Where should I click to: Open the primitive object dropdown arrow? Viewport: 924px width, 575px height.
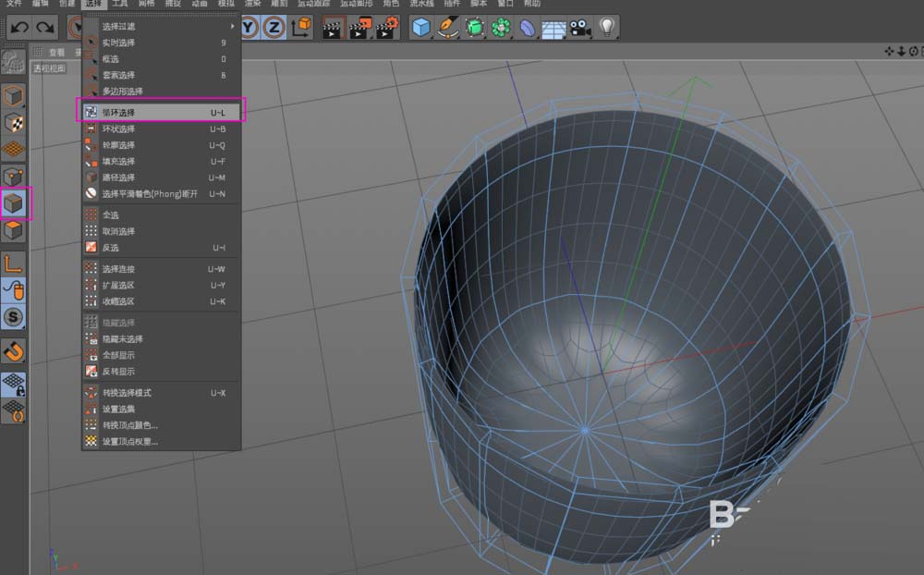[x=432, y=37]
